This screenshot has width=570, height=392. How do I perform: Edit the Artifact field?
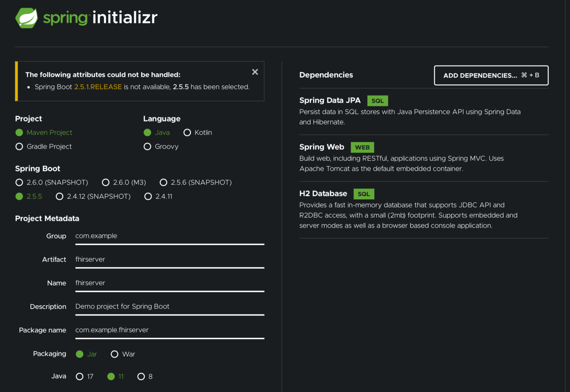tap(170, 259)
